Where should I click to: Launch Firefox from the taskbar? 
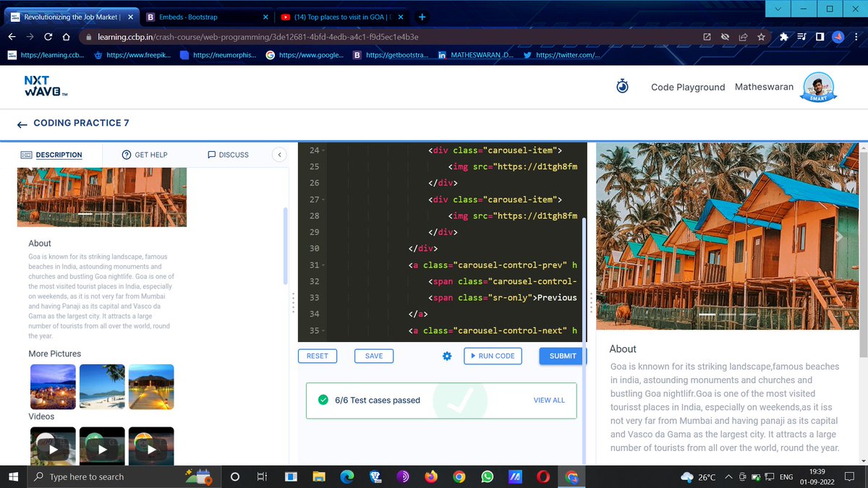(431, 476)
